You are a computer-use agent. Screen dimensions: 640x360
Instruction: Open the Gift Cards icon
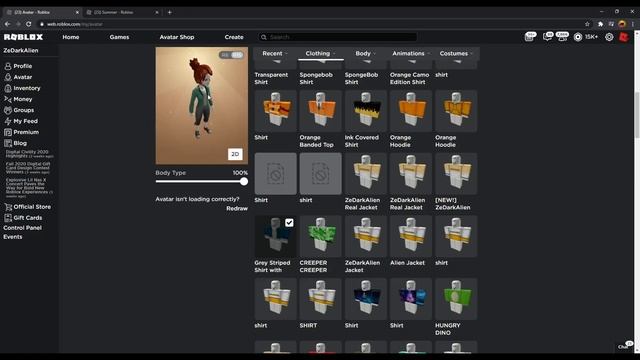[x=8, y=218]
